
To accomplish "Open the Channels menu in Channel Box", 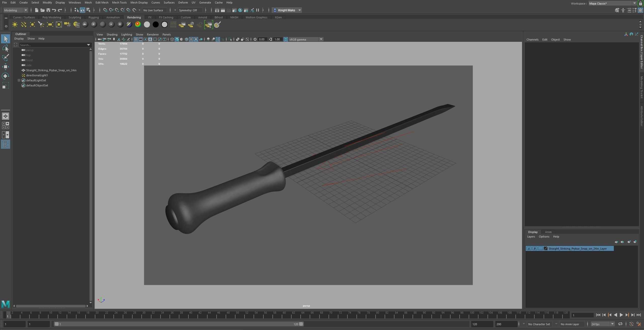I will click(x=532, y=40).
